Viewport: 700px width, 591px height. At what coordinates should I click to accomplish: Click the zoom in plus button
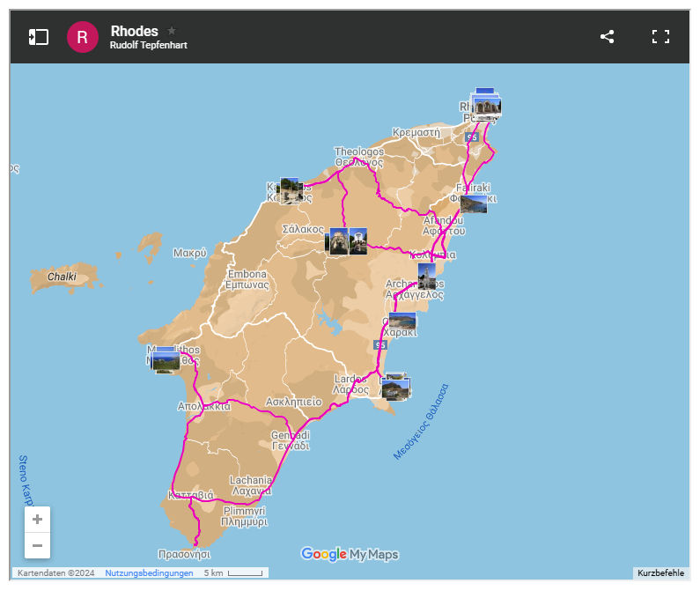pos(37,520)
